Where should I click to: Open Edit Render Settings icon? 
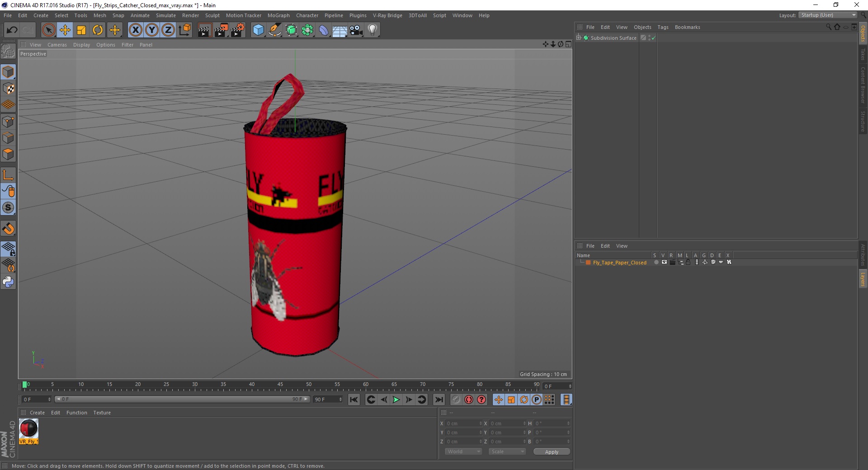click(x=238, y=30)
